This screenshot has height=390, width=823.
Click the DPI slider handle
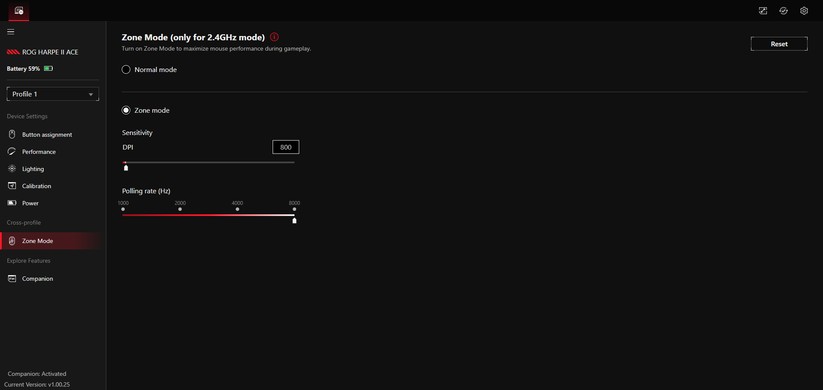click(x=126, y=167)
